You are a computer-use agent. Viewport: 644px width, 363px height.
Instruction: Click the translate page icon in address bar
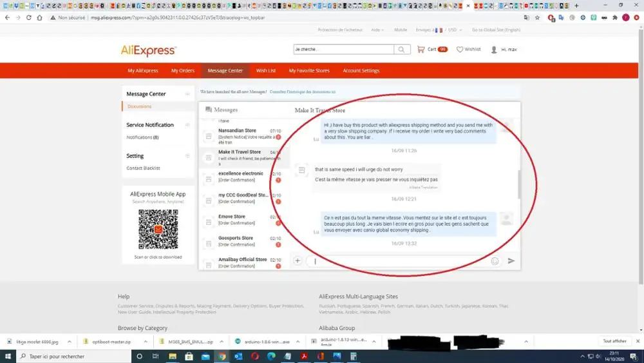pos(527,17)
